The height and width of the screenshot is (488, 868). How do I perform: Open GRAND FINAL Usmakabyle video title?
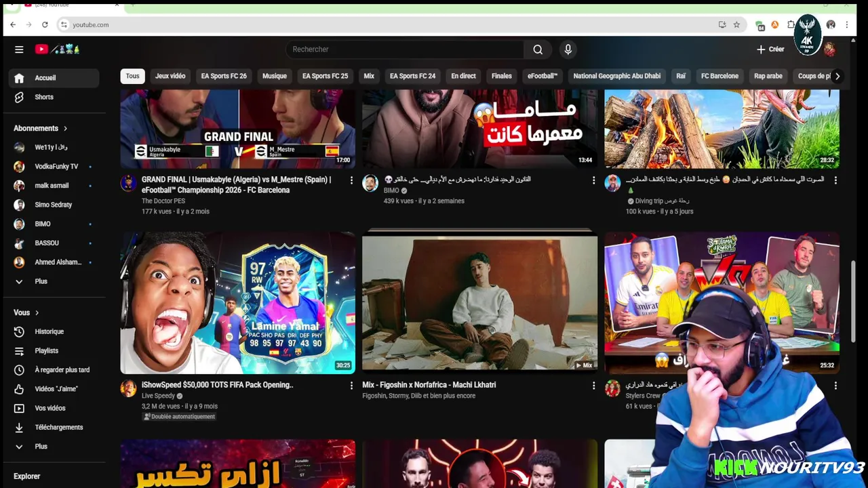coord(236,185)
